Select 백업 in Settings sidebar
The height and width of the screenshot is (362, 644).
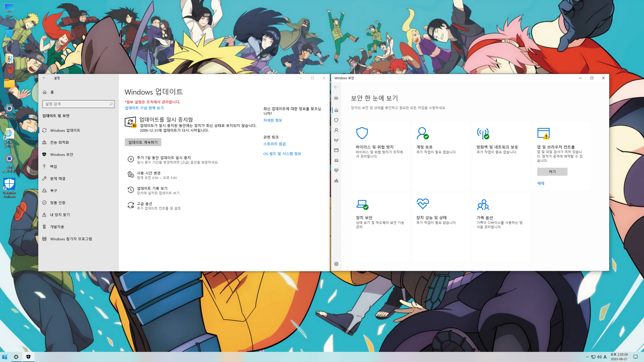pyautogui.click(x=79, y=166)
